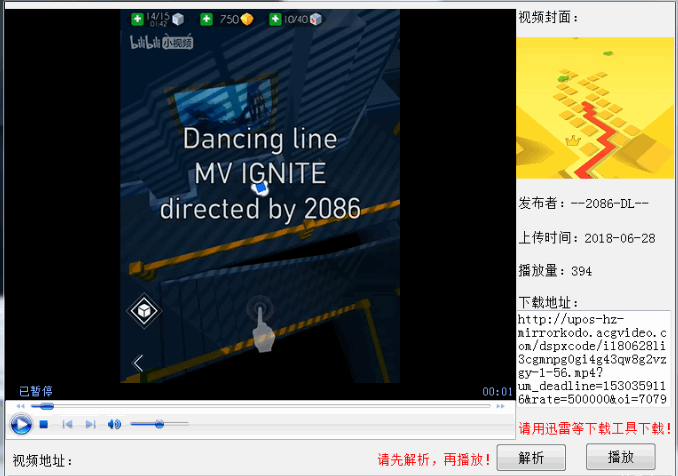Click the green plus beside 10/40
Image resolution: width=678 pixels, height=476 pixels.
275,19
